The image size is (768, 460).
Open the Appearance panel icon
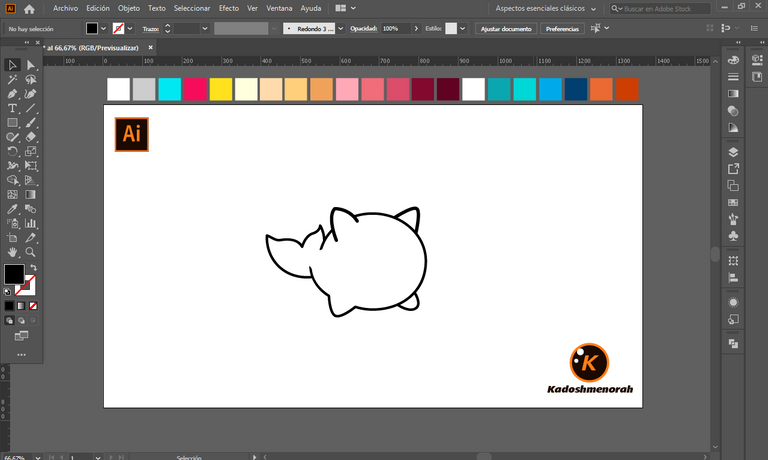click(x=733, y=302)
